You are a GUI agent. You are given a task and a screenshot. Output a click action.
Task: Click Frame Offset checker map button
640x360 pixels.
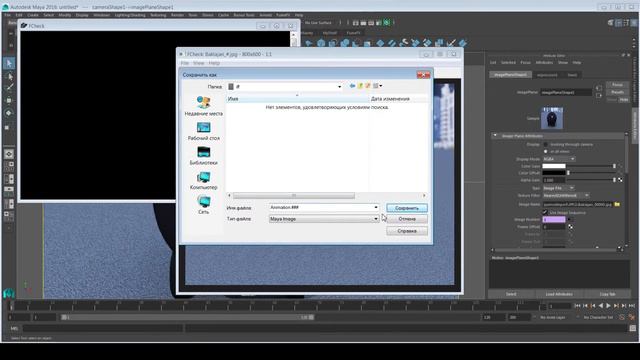click(x=570, y=227)
